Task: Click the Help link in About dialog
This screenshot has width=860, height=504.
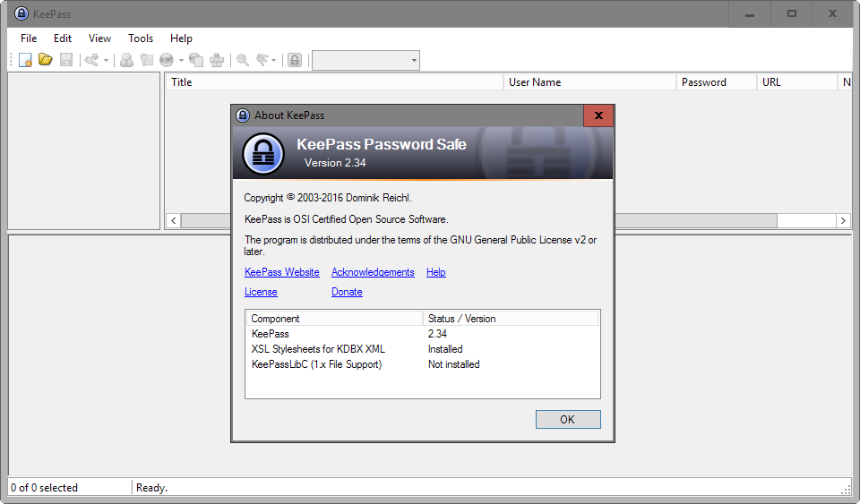Action: (436, 272)
